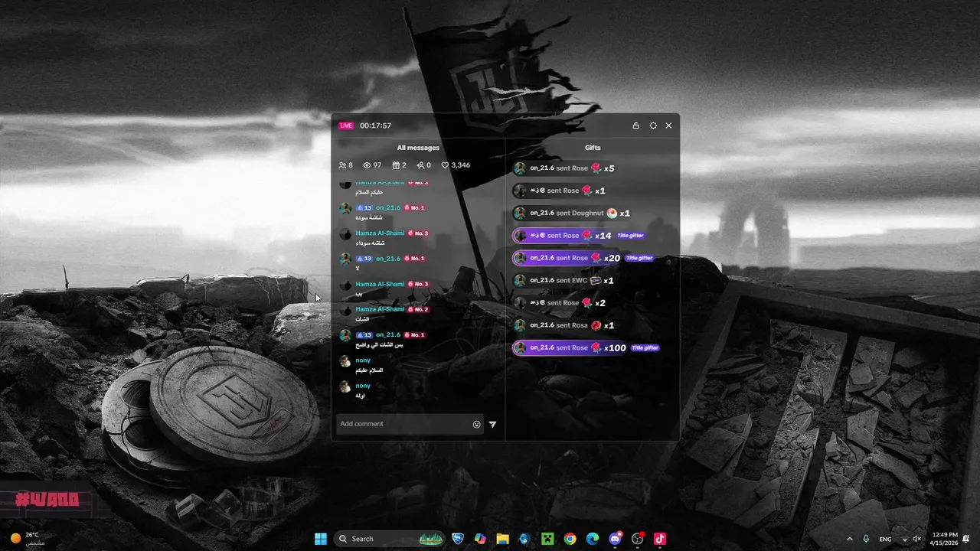The height and width of the screenshot is (551, 980).
Task: Click the Add comment input field
Action: click(x=410, y=424)
